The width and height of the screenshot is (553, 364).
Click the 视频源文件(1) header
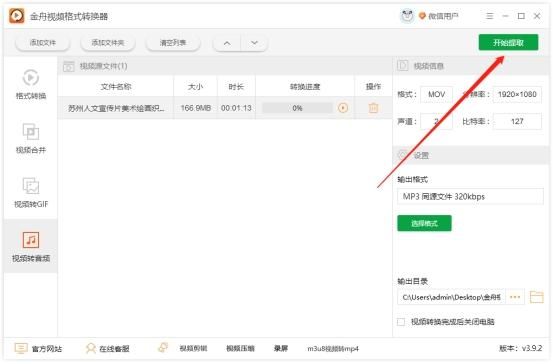pyautogui.click(x=103, y=66)
